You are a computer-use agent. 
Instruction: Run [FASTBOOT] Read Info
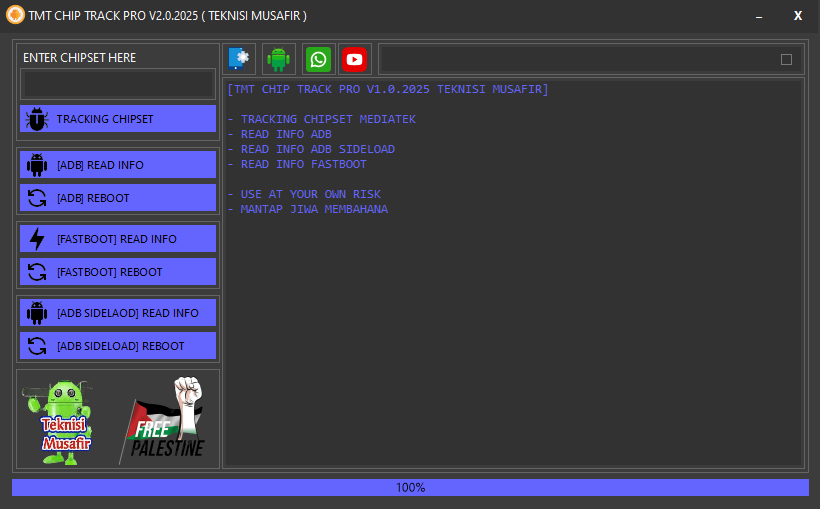(118, 239)
